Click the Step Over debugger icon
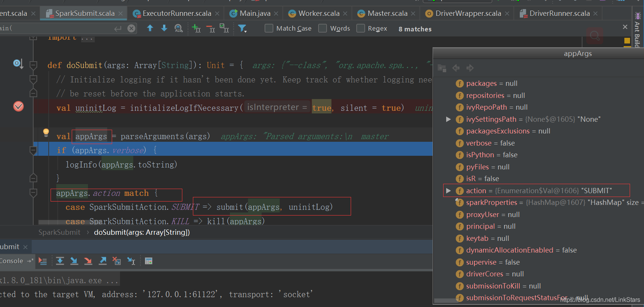This screenshot has height=307, width=644. (x=60, y=261)
